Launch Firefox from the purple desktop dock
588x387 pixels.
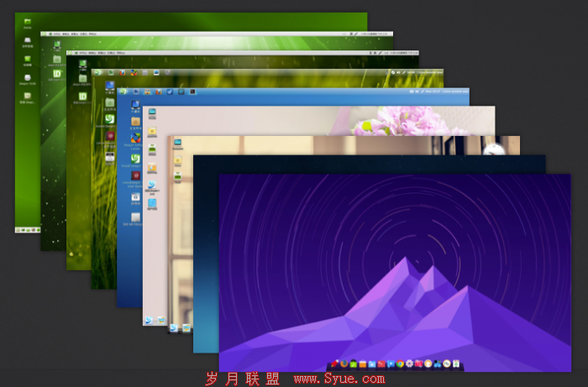click(344, 363)
